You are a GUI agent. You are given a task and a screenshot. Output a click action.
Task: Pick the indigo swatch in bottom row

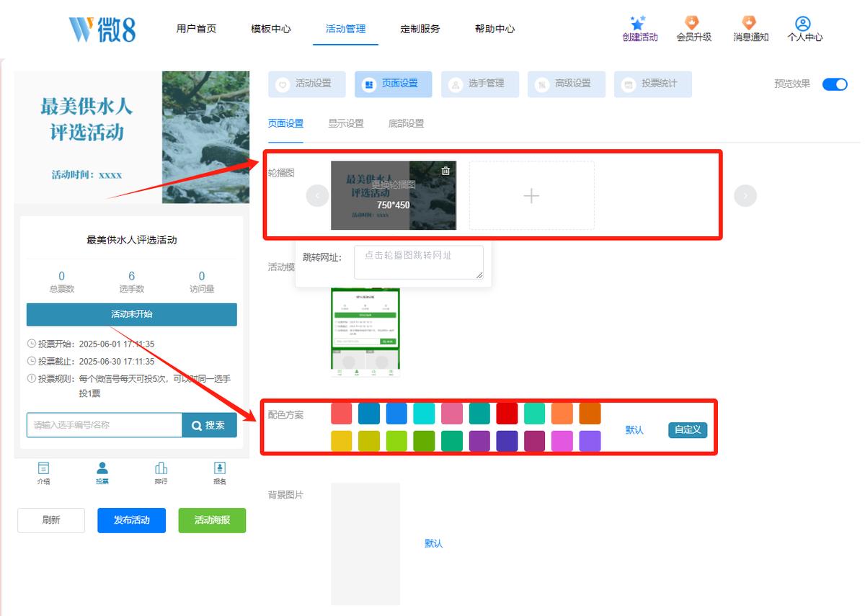[x=507, y=441]
